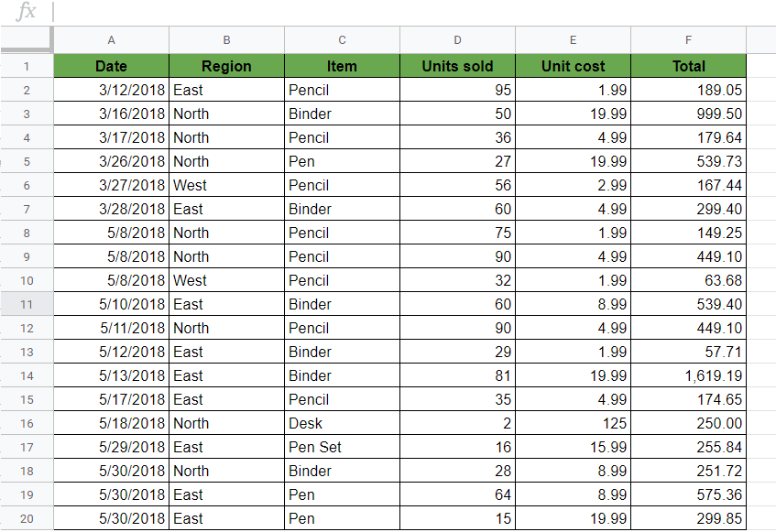The width and height of the screenshot is (776, 532).
Task: Select the Unit cost header cell
Action: pyautogui.click(x=573, y=66)
